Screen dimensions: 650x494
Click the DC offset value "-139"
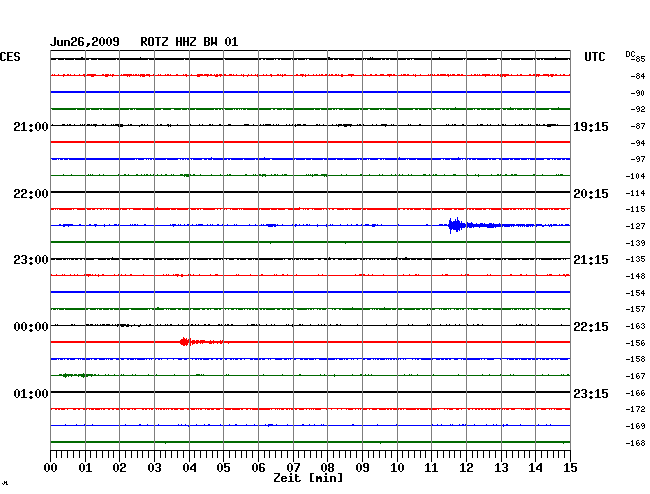[x=635, y=243]
